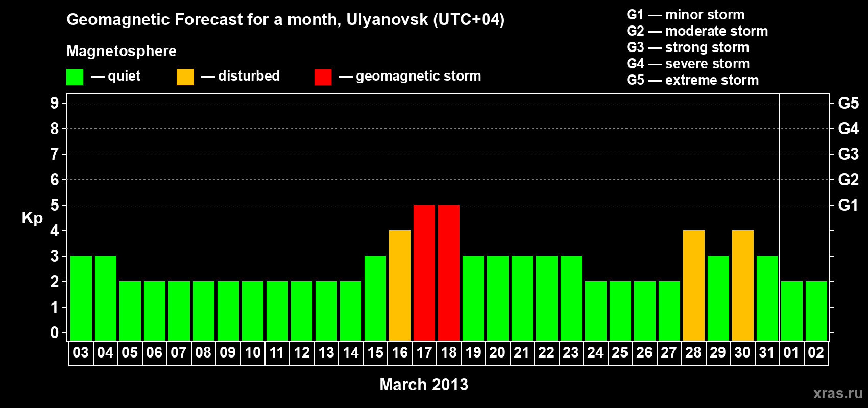Click the G4 label on right axis
This screenshot has height=408, width=868.
point(848,129)
